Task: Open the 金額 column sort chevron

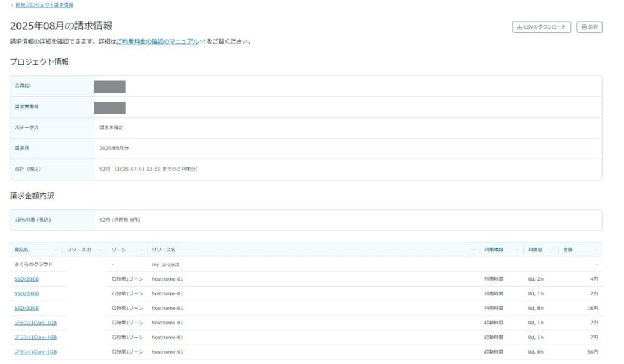Action: (596, 250)
